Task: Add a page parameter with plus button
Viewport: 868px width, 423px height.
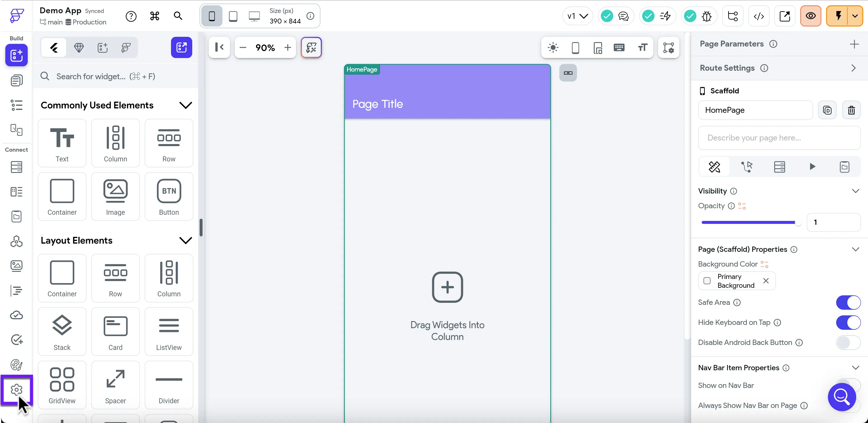Action: [854, 44]
